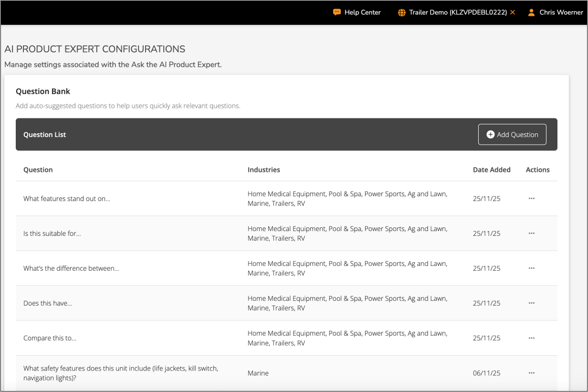Click the plus icon in Add Question
The image size is (588, 392).
tap(490, 135)
